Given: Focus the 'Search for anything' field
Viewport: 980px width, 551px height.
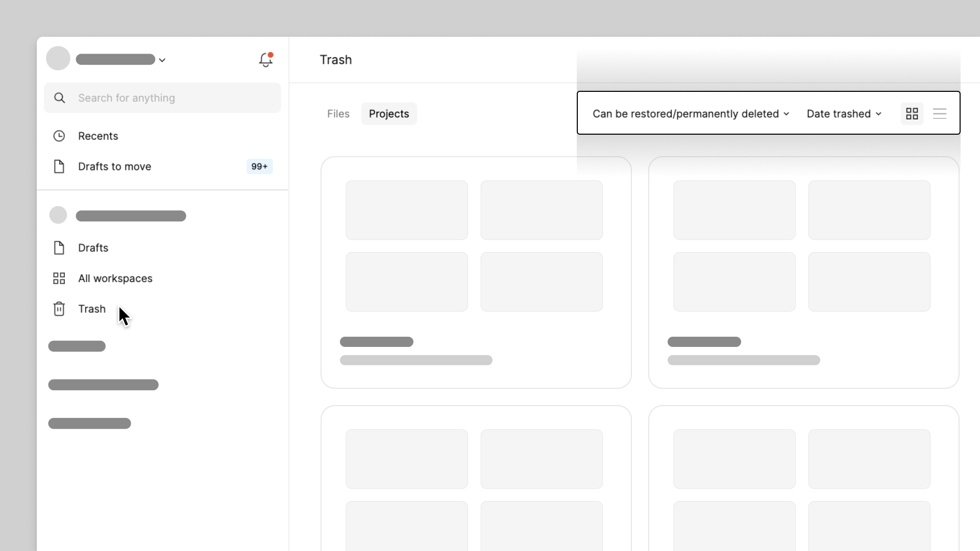Looking at the screenshot, I should 162,98.
